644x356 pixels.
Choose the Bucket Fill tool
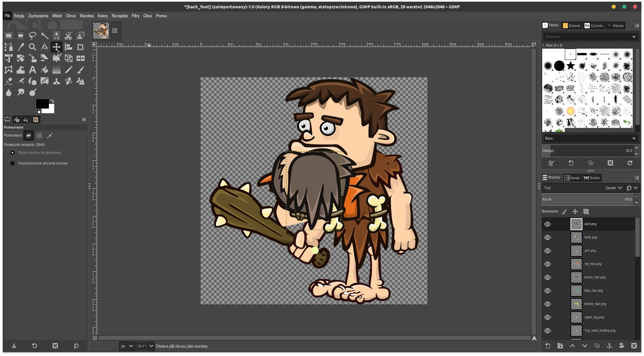coord(44,70)
